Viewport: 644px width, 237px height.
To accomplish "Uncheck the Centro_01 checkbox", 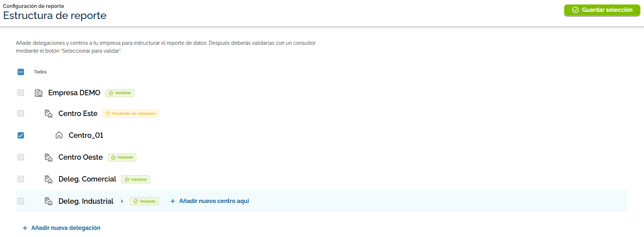I will [21, 135].
